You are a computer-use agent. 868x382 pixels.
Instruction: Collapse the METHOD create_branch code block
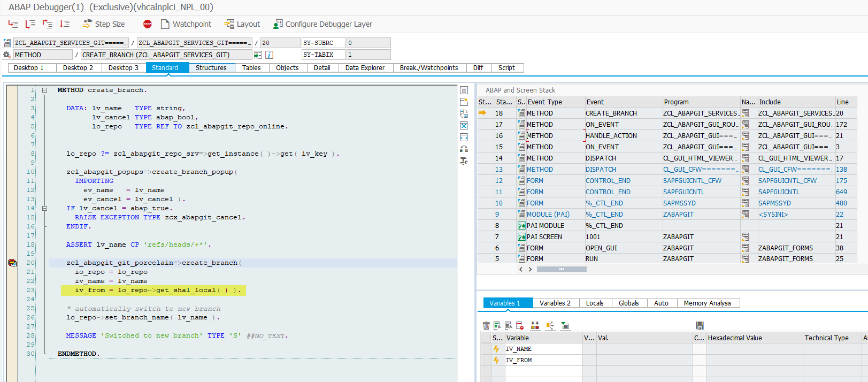pyautogui.click(x=45, y=90)
